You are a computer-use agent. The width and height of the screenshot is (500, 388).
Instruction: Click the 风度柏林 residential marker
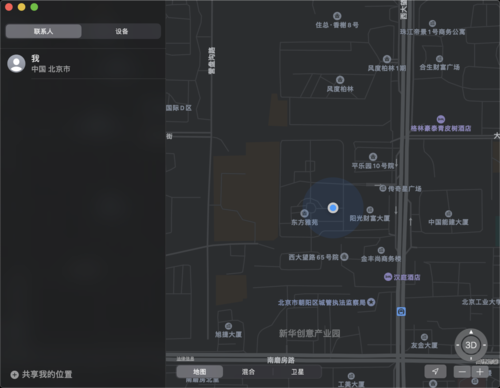[x=340, y=80]
